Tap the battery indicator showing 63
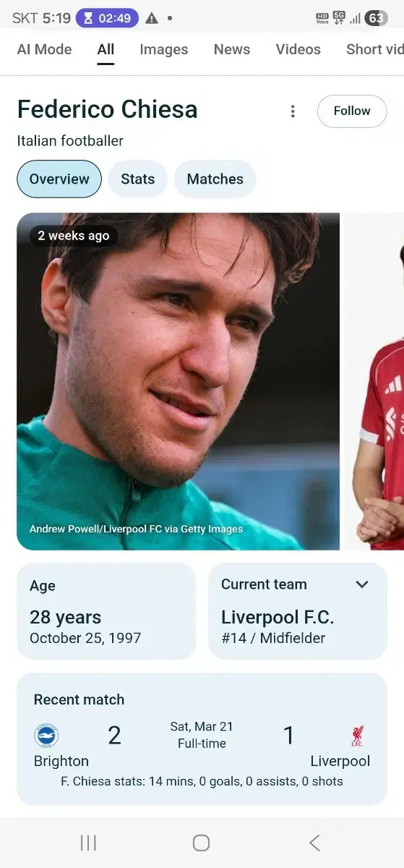 (377, 18)
